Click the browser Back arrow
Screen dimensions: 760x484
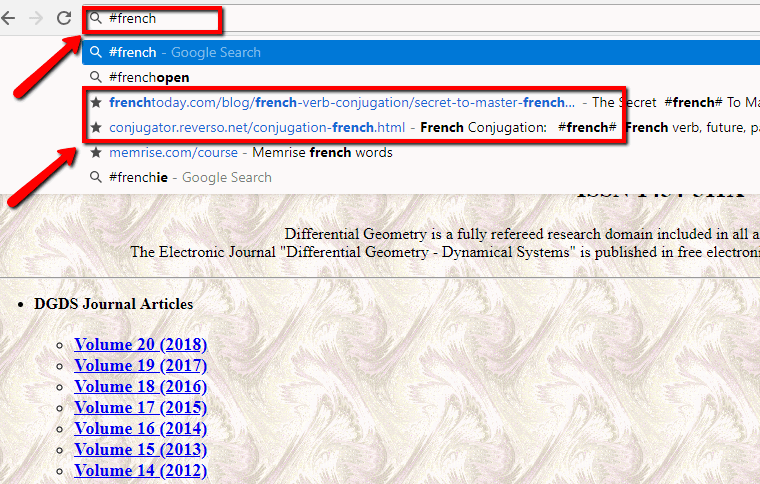click(x=8, y=18)
